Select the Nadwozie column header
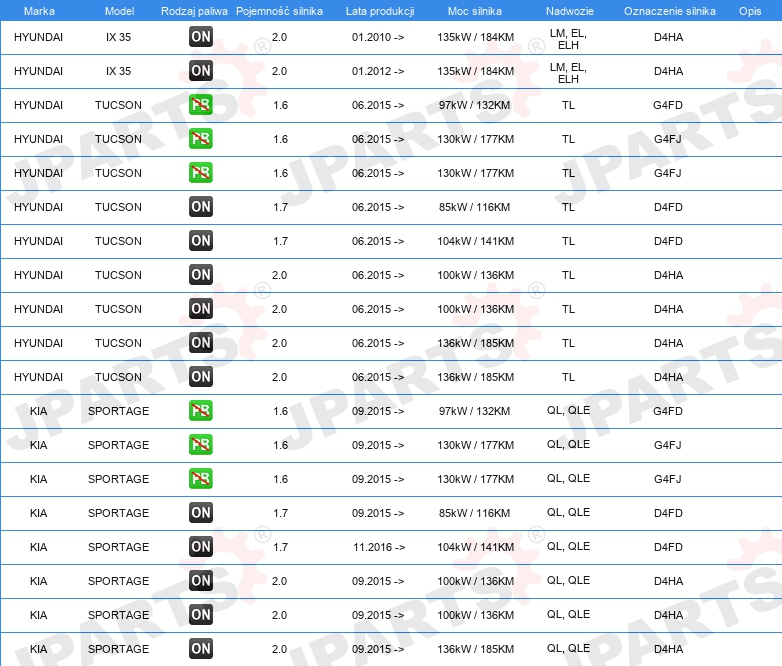 (570, 11)
